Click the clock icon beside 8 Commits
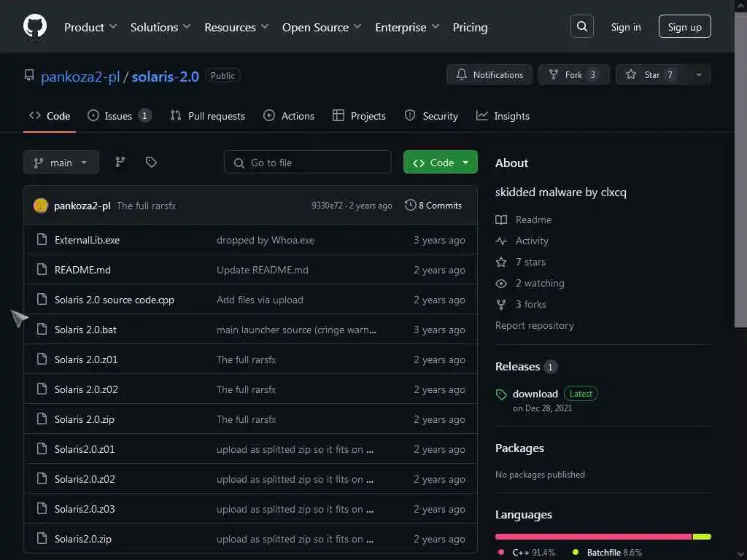This screenshot has width=747, height=560. click(410, 205)
